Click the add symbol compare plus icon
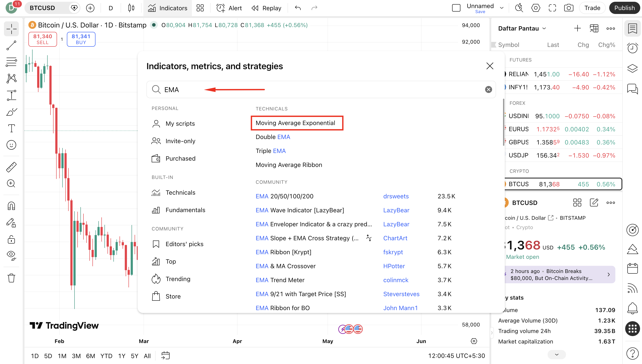Image resolution: width=642 pixels, height=364 pixels. pos(90,8)
